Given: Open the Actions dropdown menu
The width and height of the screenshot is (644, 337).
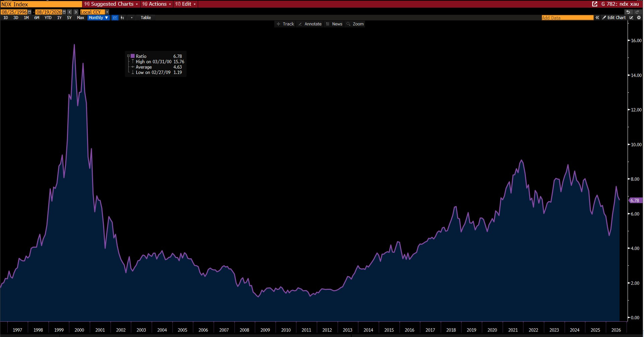Looking at the screenshot, I should click(157, 4).
